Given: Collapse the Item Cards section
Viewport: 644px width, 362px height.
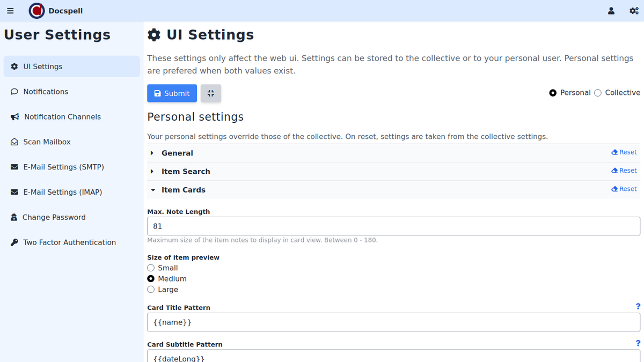Looking at the screenshot, I should [183, 190].
